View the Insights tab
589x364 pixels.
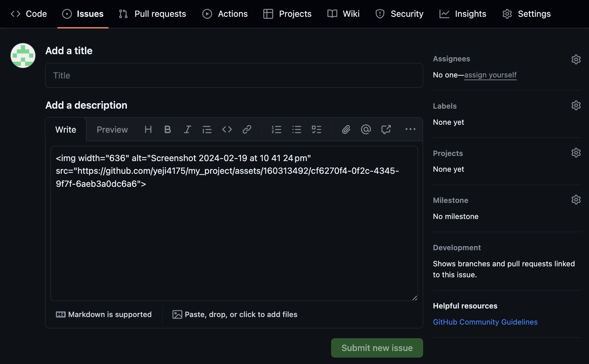(x=463, y=14)
